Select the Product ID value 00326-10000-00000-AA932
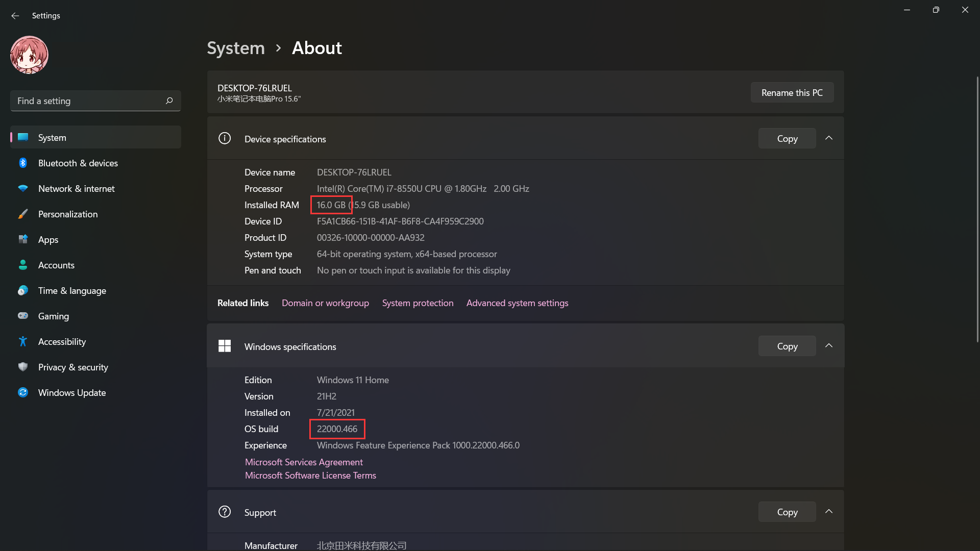 point(371,238)
